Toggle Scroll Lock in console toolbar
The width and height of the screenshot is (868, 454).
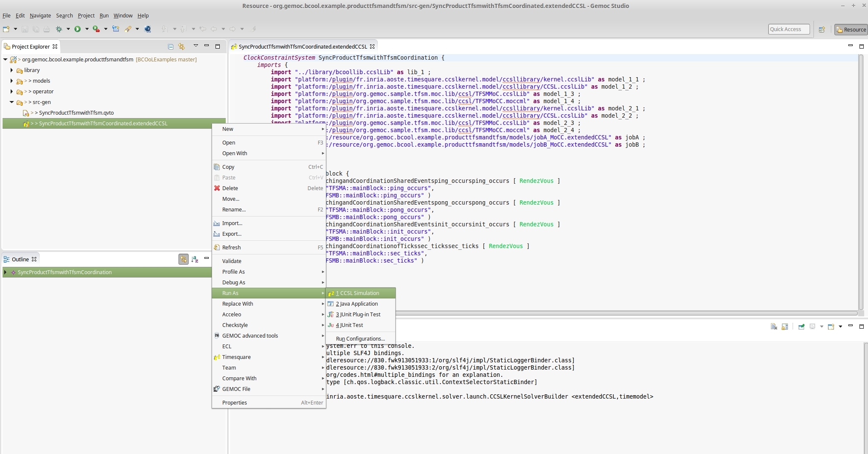pyautogui.click(x=785, y=327)
